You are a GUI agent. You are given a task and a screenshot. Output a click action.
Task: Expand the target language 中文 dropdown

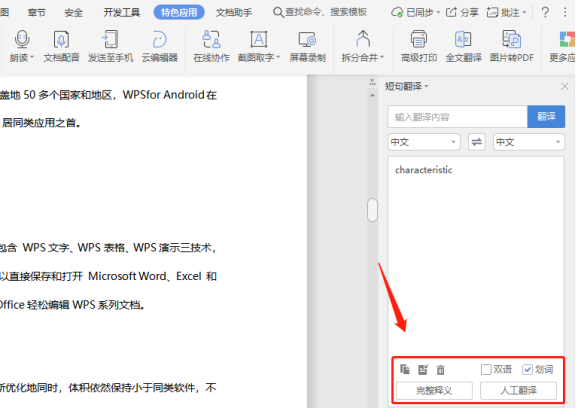click(529, 142)
